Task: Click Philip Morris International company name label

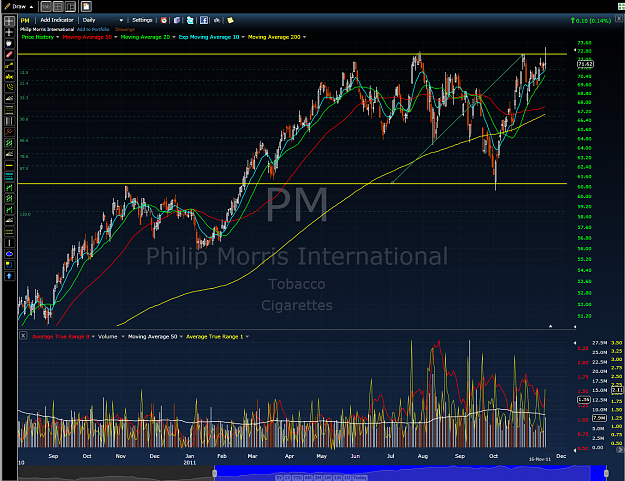Action: (47, 29)
